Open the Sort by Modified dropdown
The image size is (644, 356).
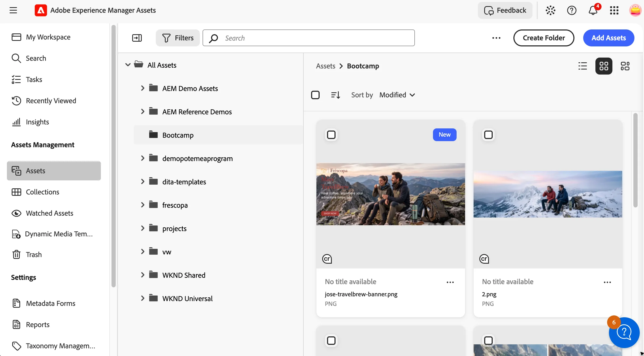[x=397, y=95]
